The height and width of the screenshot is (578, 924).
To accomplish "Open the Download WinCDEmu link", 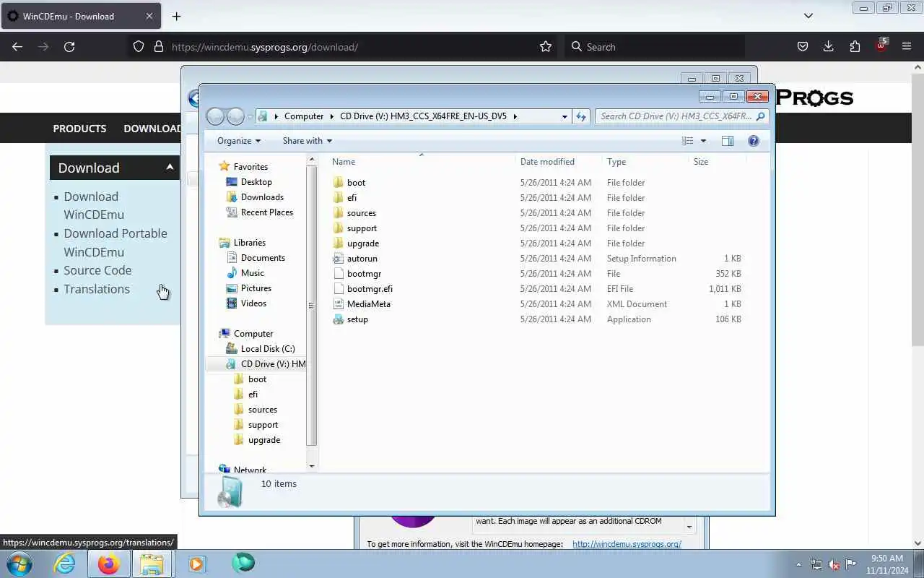I will (x=94, y=206).
